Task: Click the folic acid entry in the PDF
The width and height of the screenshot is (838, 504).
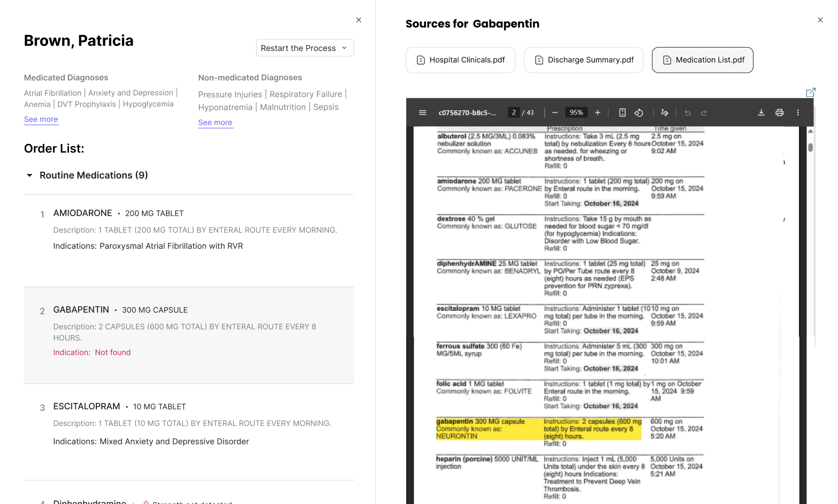Action: pyautogui.click(x=570, y=395)
